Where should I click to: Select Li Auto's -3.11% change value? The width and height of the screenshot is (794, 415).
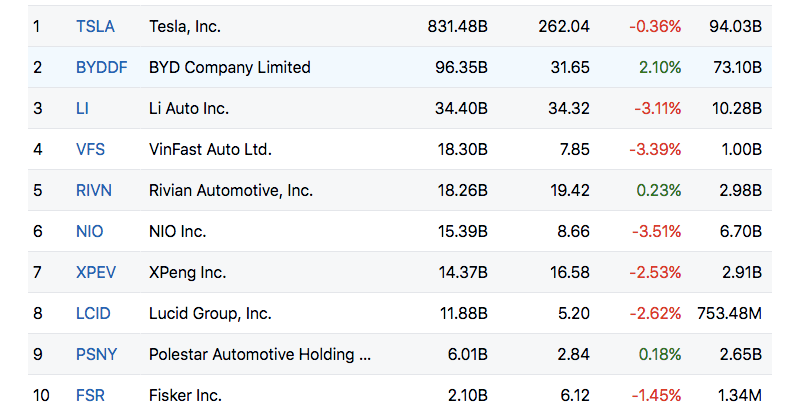point(655,108)
